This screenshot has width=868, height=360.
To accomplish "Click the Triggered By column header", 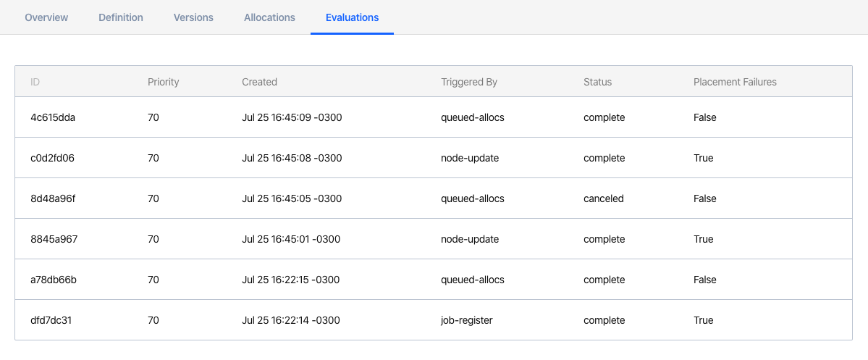I will (x=469, y=82).
